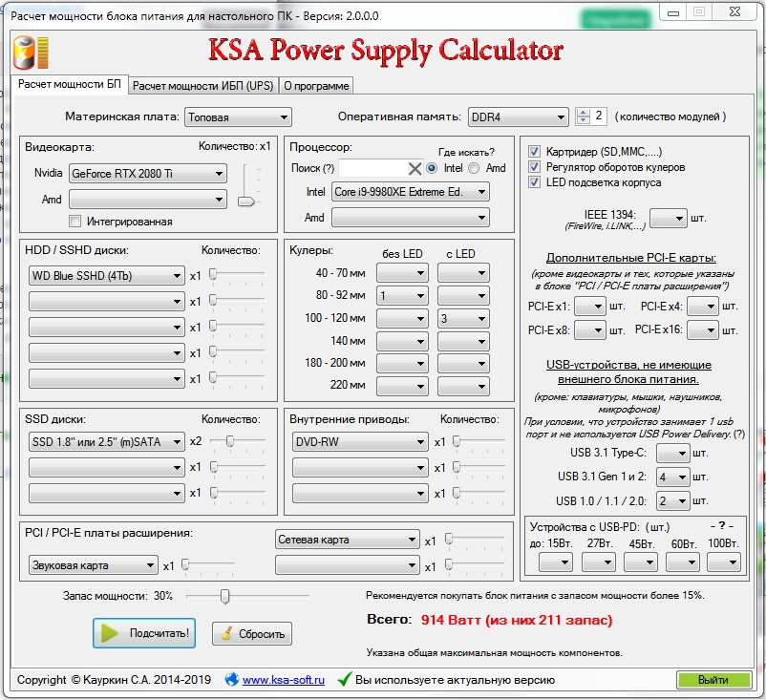Image resolution: width=766 pixels, height=700 pixels.
Task: Open PCI-E x8 count dropdown
Action: coord(589,330)
